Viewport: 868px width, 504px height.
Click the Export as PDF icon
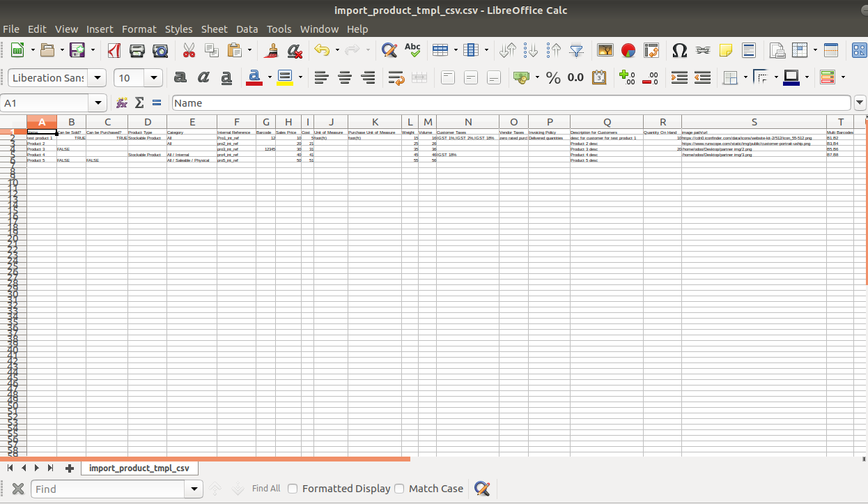[x=114, y=50]
